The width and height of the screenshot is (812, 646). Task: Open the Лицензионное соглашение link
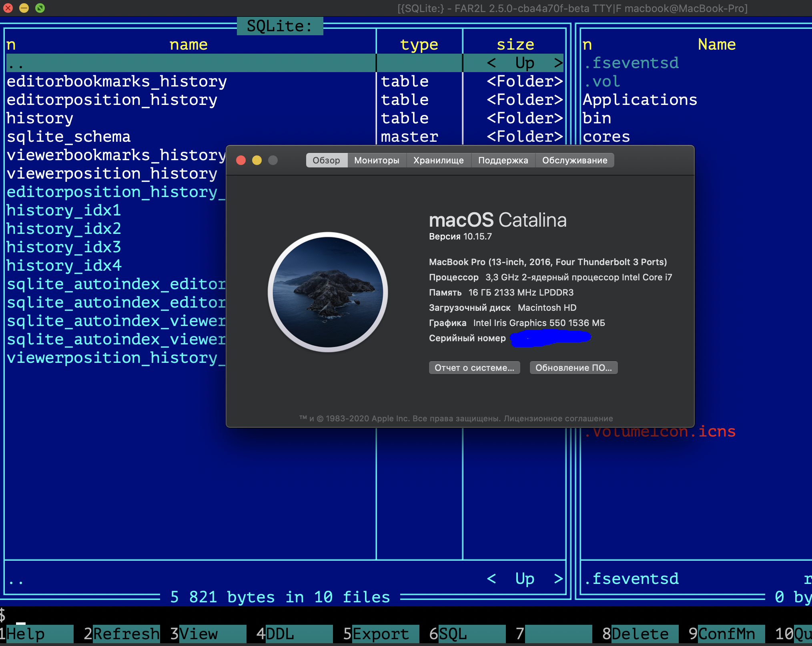[558, 419]
